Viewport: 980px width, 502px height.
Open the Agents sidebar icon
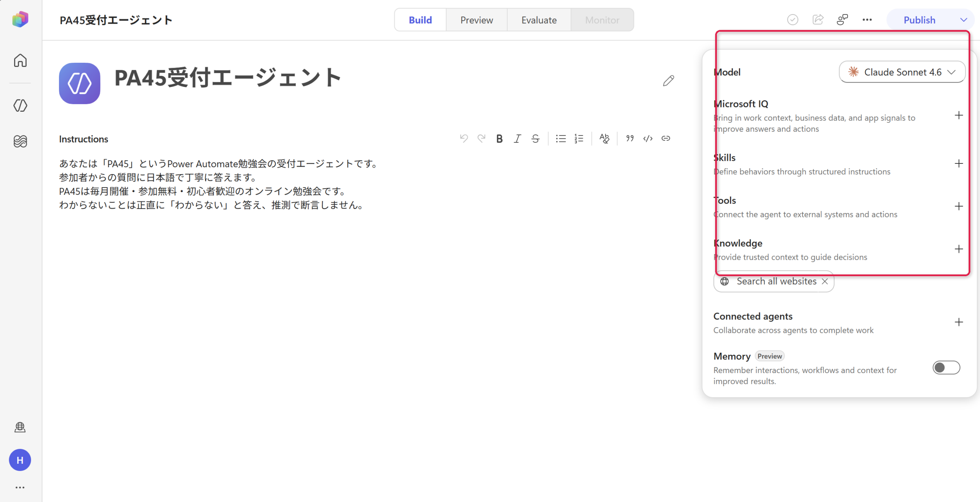click(x=20, y=105)
